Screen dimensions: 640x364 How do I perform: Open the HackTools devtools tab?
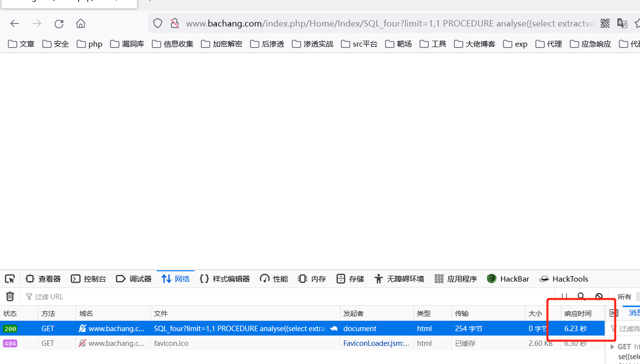pos(563,279)
